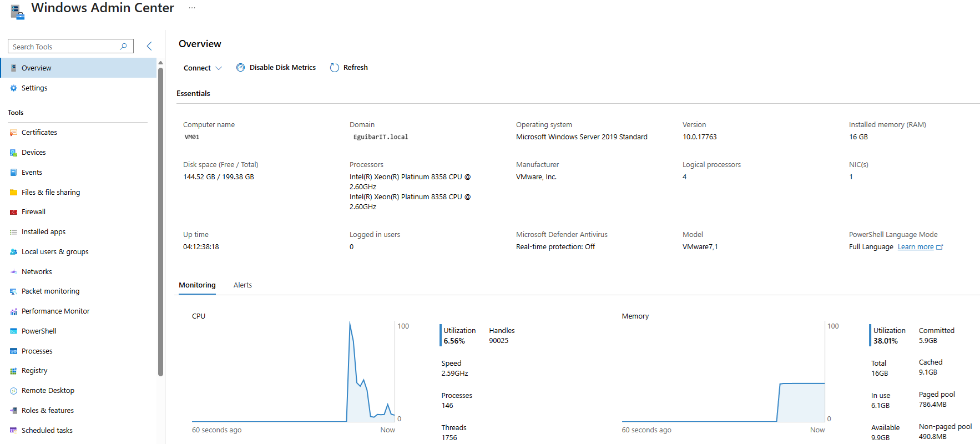Click the Files & file sharing folder icon
Screen dimensions: 980x444
coord(13,193)
